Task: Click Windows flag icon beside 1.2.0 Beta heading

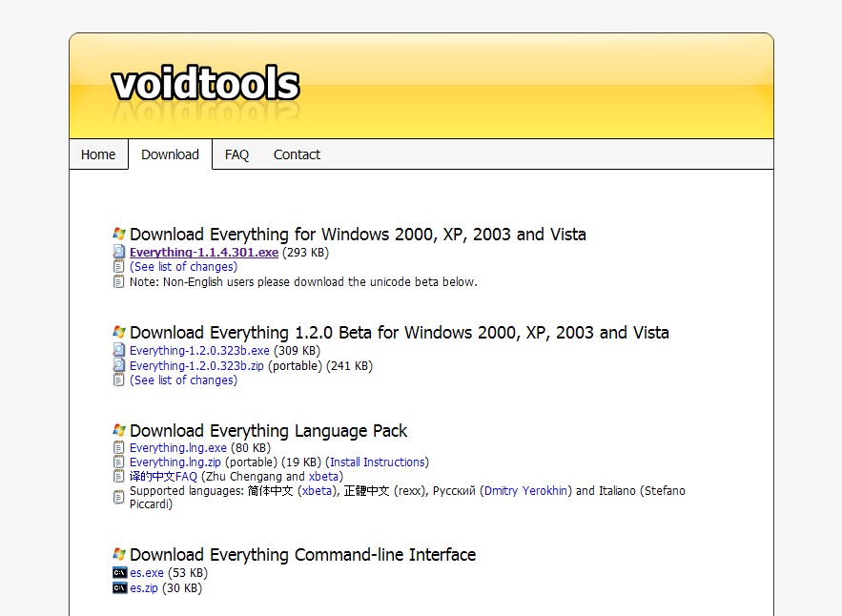Action: (x=118, y=332)
